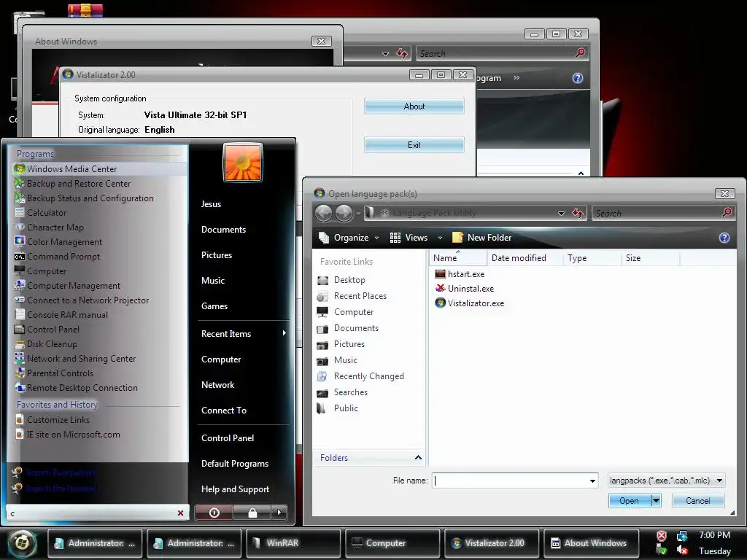Click the Start menu lock button
Screen dimensions: 747x560
coord(252,513)
